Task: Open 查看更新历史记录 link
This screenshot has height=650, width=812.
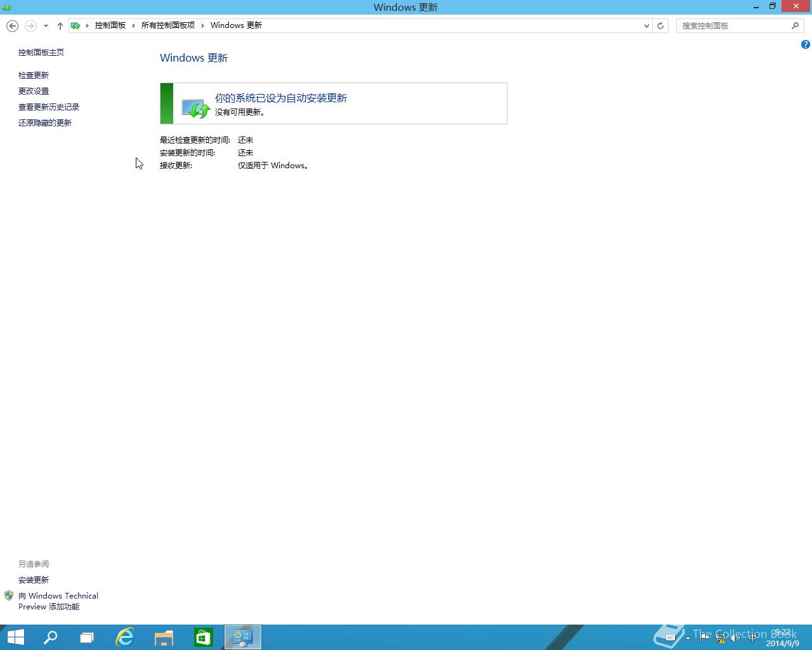Action: pyautogui.click(x=49, y=107)
